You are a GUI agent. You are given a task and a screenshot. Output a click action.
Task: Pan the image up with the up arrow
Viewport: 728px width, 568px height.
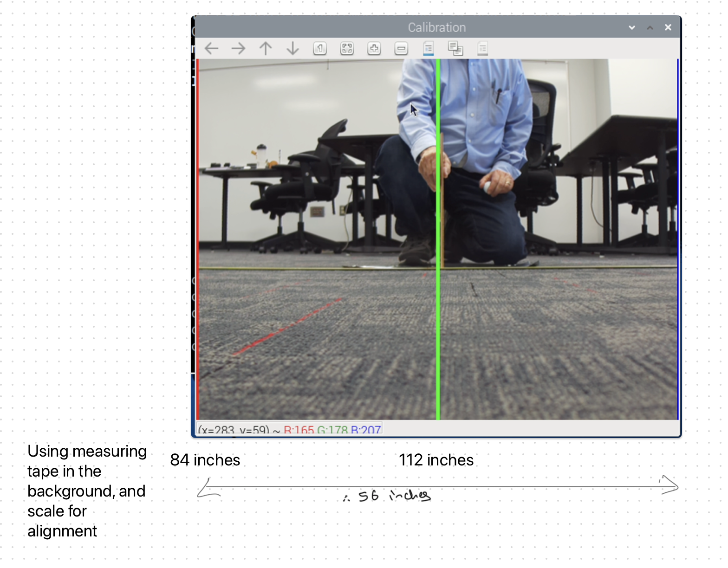tap(266, 48)
